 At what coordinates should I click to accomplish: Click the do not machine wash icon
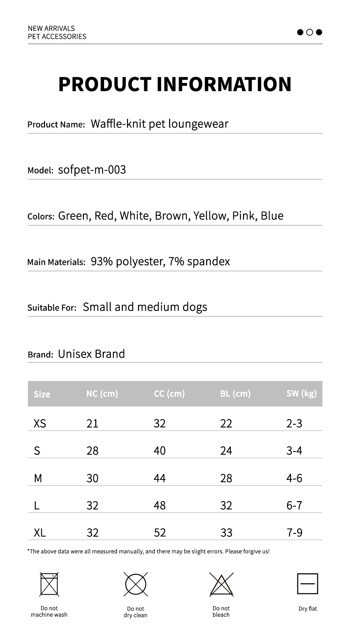click(49, 584)
